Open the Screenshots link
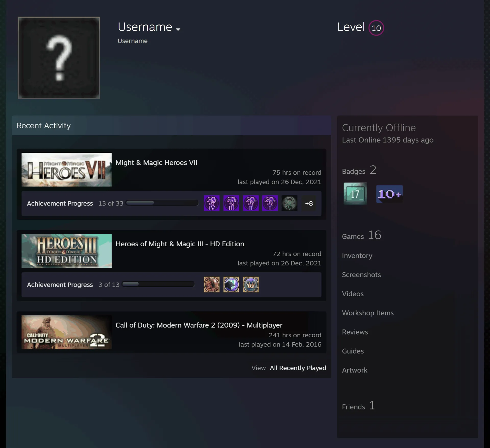 coord(361,275)
